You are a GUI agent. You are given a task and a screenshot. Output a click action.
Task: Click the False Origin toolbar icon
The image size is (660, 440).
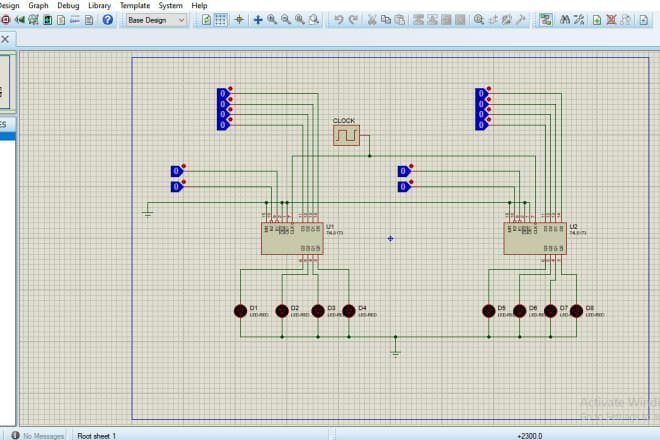(x=239, y=20)
